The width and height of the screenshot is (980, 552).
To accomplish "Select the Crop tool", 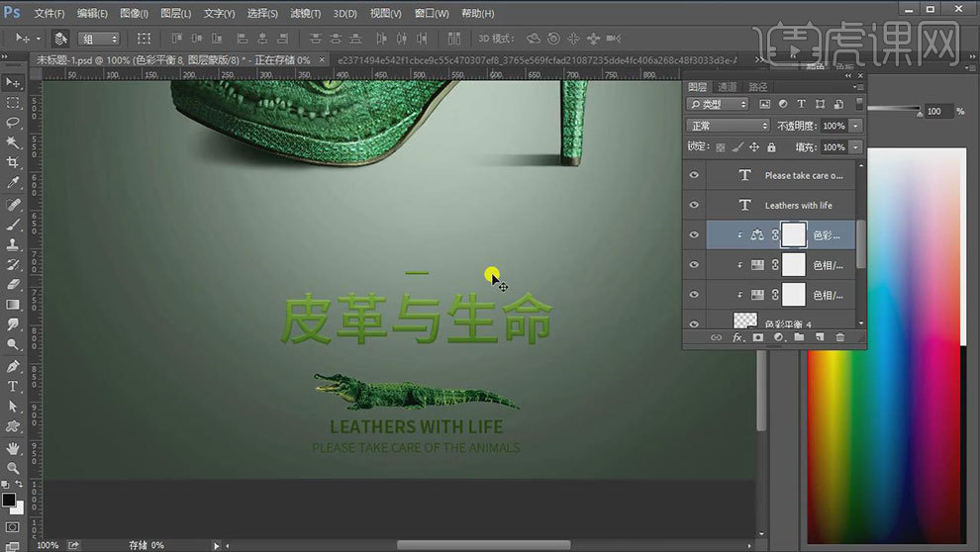I will pyautogui.click(x=13, y=162).
